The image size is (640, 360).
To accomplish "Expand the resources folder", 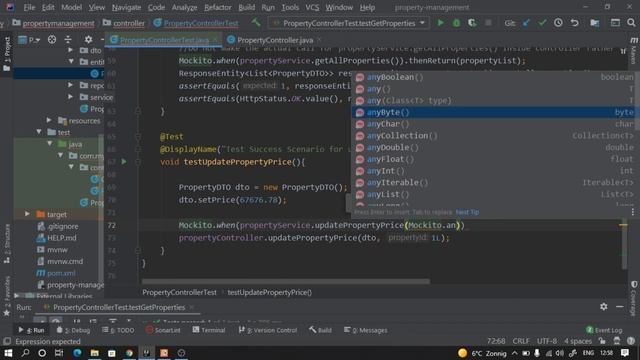I will [49, 120].
